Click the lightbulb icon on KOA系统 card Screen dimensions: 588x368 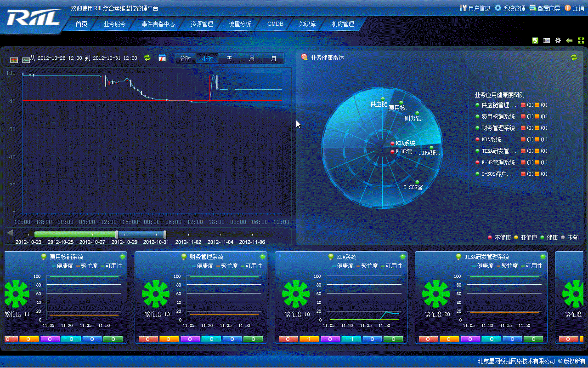tap(331, 257)
